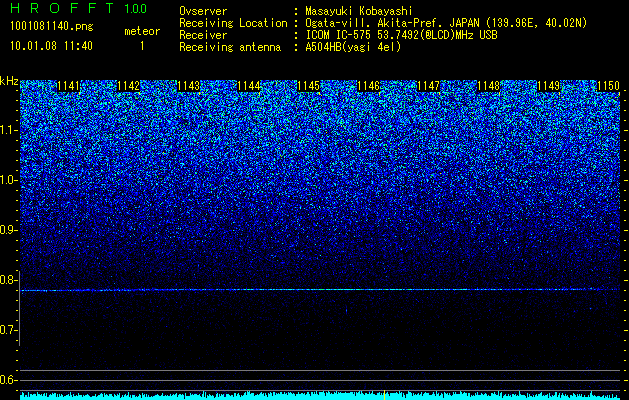Click the kHz axis unit label

pos(9,81)
